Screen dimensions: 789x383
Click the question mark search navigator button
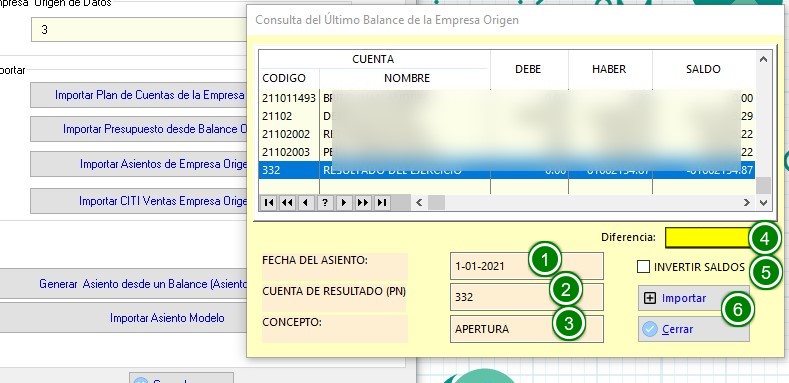coord(325,202)
